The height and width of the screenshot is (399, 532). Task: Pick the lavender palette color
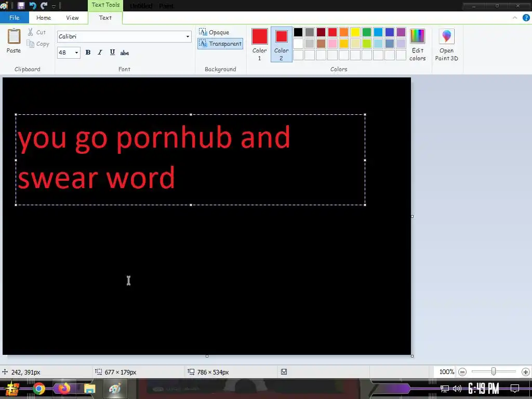[401, 44]
